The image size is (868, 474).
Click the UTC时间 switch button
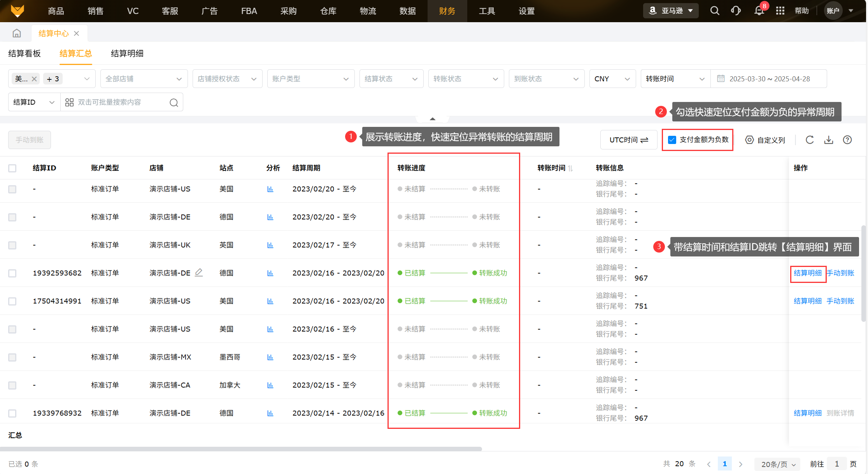[628, 140]
